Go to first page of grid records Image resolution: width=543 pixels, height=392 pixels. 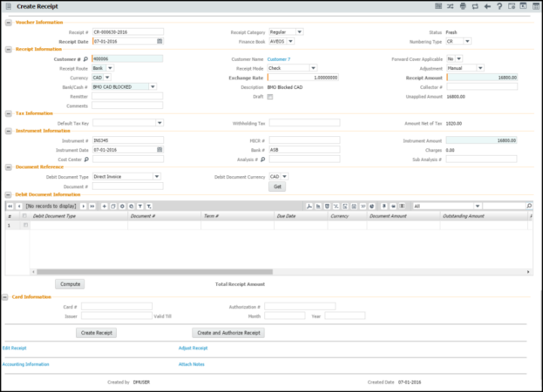click(x=10, y=206)
